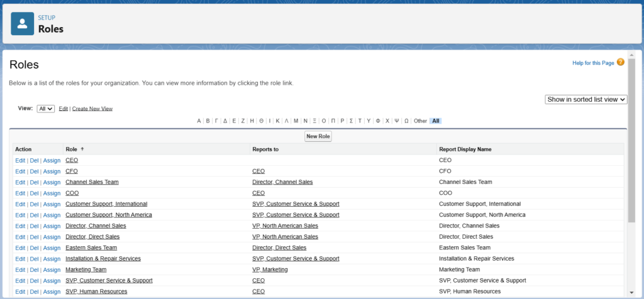Click the New Role button
This screenshot has height=299, width=644.
pyautogui.click(x=318, y=136)
